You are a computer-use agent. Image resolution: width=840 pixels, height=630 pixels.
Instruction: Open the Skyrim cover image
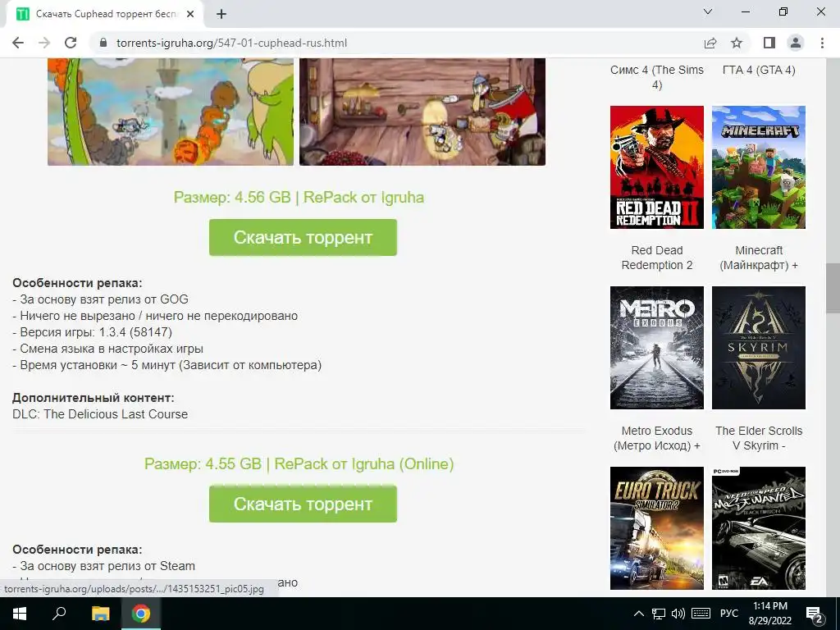759,348
